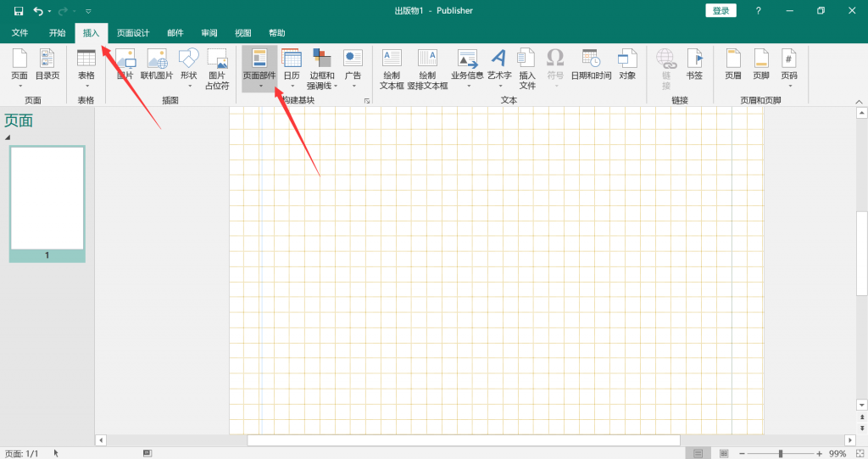Viewport: 868px width, 459px height.
Task: Open 业务信息 business information
Action: [467, 68]
